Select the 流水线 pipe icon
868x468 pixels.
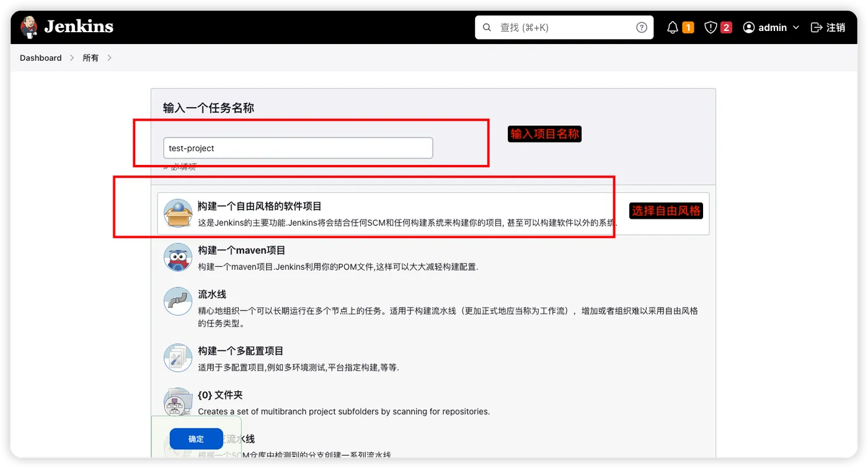tap(178, 301)
